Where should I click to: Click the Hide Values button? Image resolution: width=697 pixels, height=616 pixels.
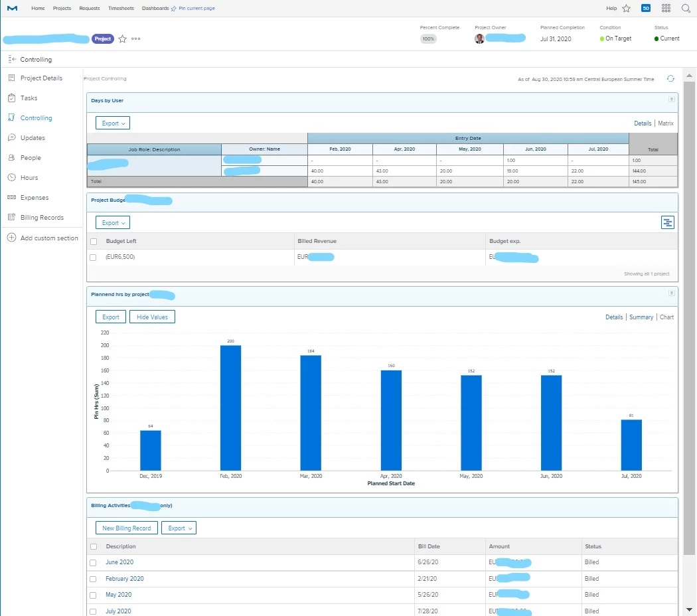152,317
